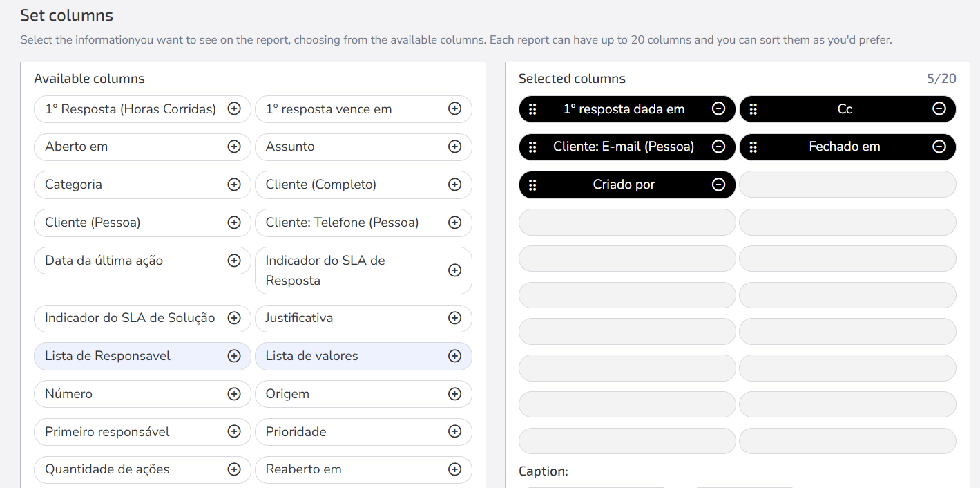Click plus icon beside 'Categoria'
This screenshot has width=980, height=488.
234,185
